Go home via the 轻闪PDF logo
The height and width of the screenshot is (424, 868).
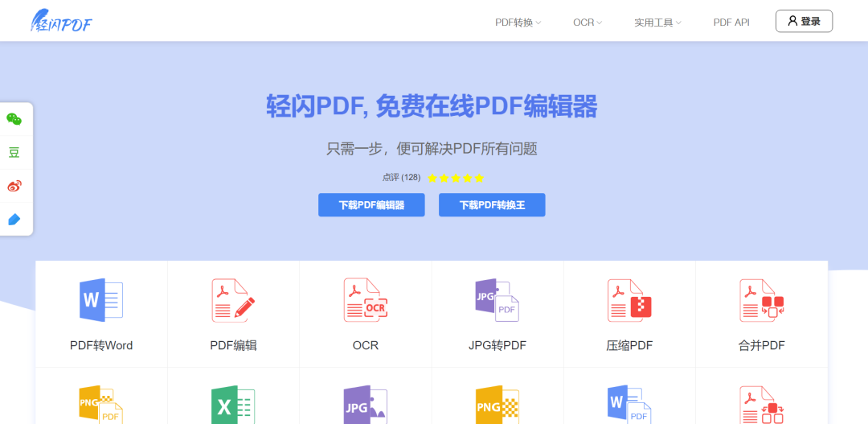click(61, 21)
